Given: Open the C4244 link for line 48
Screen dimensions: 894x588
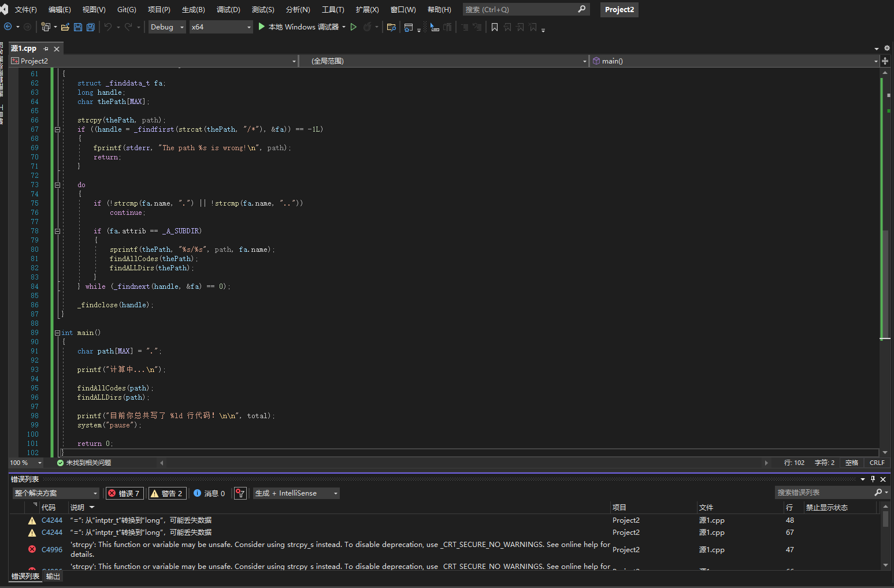Looking at the screenshot, I should point(52,520).
